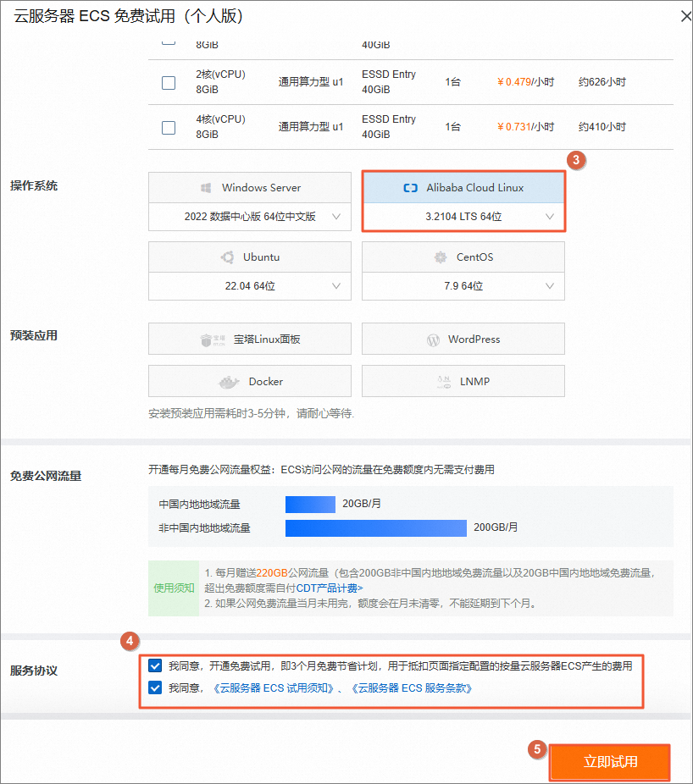This screenshot has width=693, height=784.
Task: Click the ¥0.479/小时 price text
Action: point(525,82)
